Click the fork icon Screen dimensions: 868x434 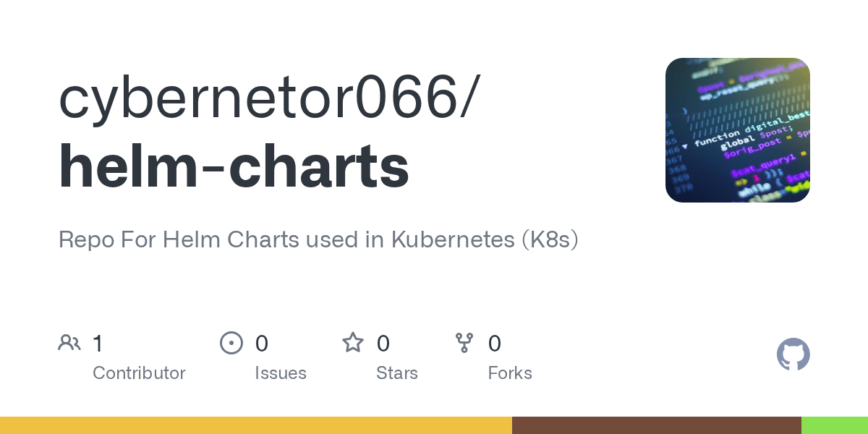tap(464, 343)
